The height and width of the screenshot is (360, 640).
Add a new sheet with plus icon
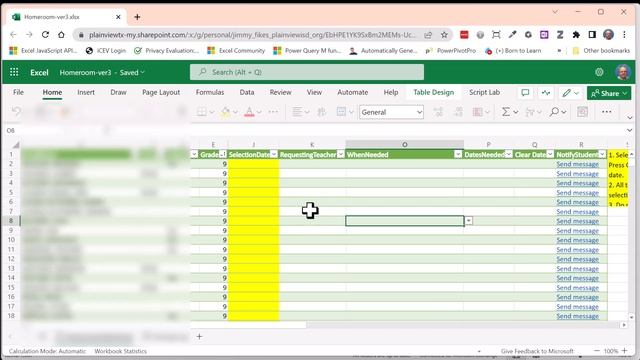(x=199, y=336)
